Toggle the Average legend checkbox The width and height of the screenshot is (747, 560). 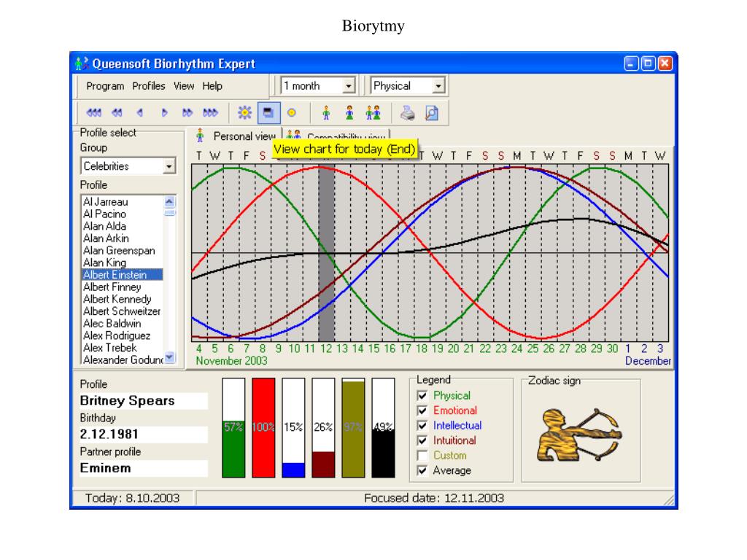point(422,470)
